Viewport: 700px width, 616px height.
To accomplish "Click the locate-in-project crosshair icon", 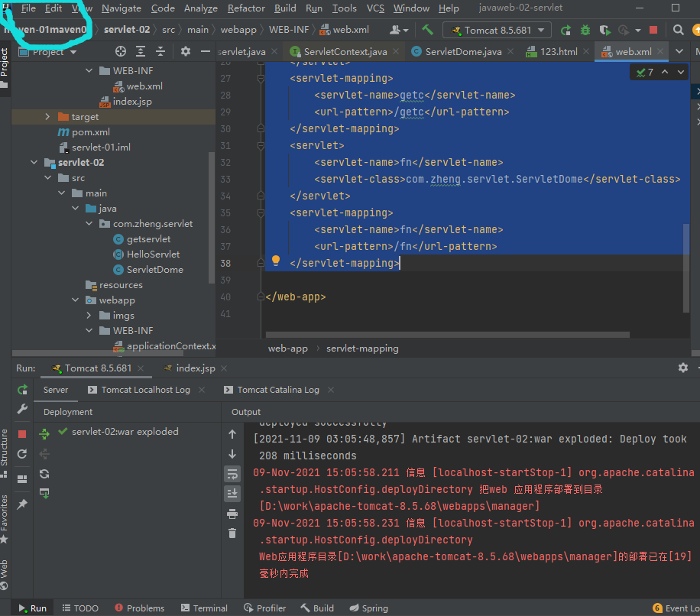I will point(120,52).
